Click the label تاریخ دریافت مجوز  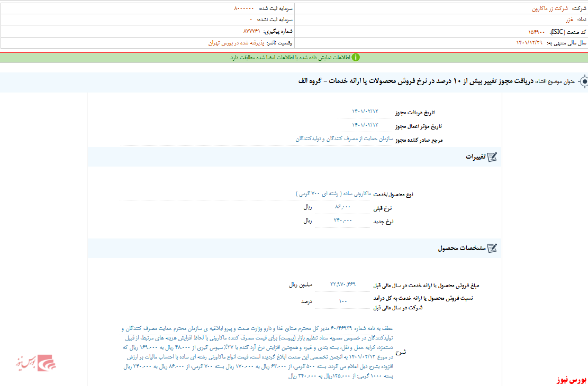click(416, 113)
